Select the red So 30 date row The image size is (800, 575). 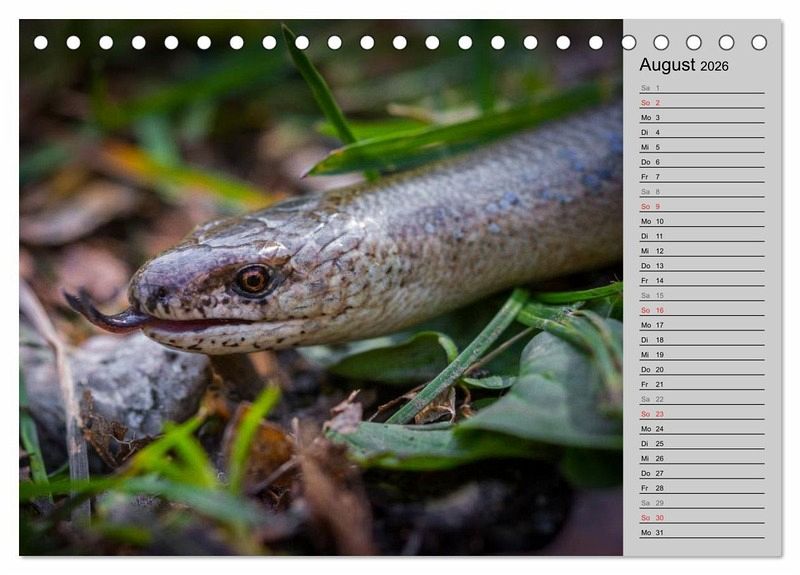click(x=701, y=517)
